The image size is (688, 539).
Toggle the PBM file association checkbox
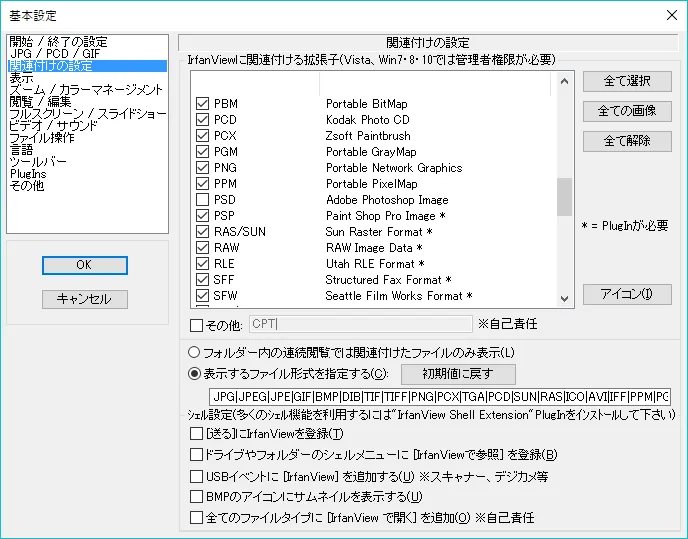pos(202,104)
